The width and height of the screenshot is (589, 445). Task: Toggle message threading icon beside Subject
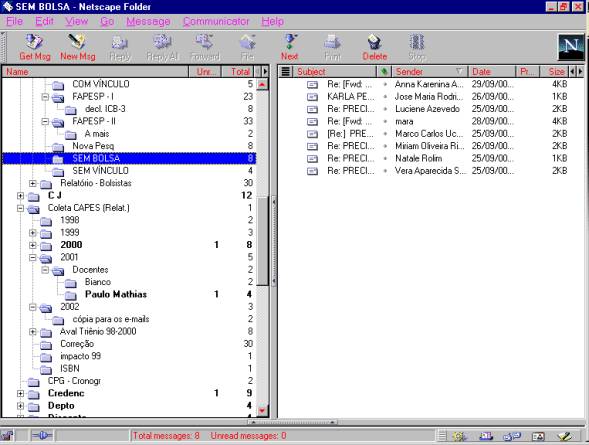pyautogui.click(x=285, y=71)
